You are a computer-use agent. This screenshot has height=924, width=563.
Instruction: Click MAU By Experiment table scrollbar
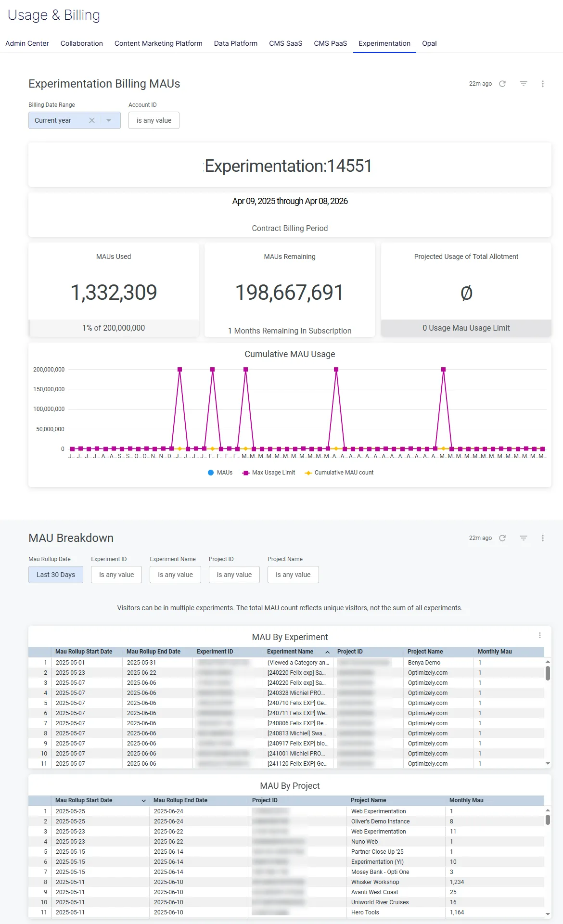tap(548, 673)
